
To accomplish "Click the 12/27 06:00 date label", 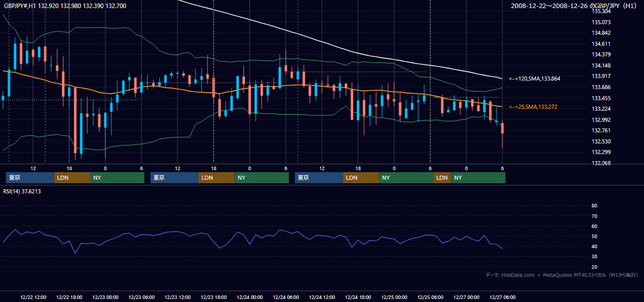I will 502,297.
